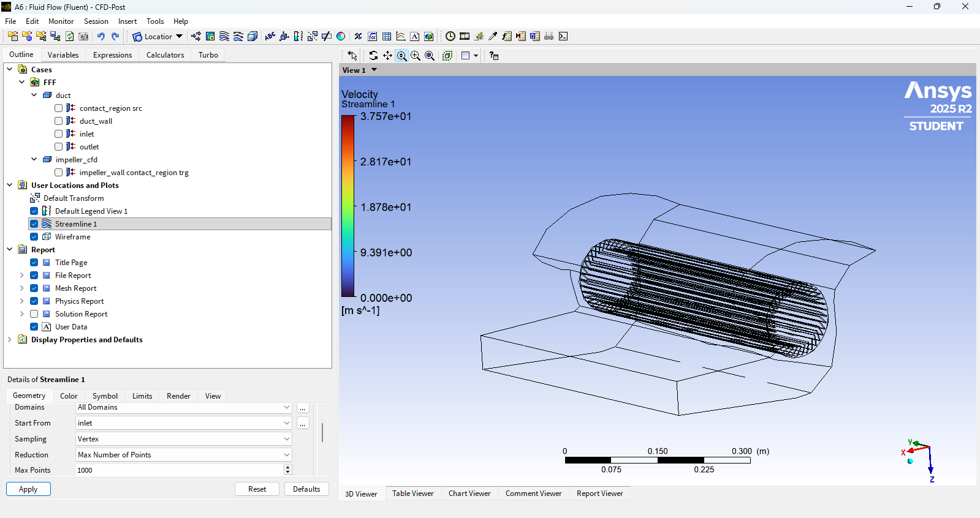Image resolution: width=980 pixels, height=518 pixels.
Task: Select the Rotate view tool
Action: 373,56
